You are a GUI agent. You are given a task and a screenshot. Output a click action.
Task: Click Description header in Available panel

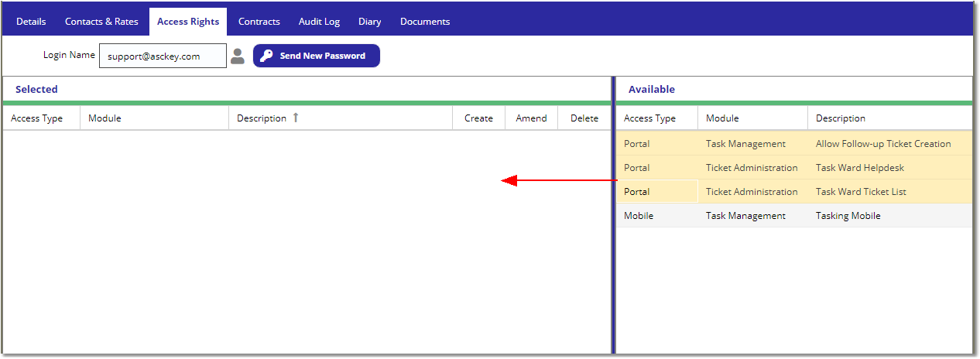890,118
